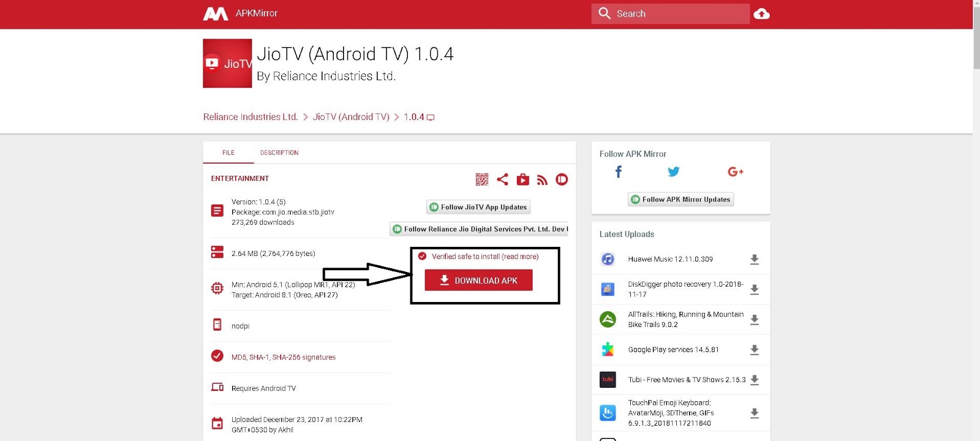This screenshot has height=441, width=980.
Task: Open the RSS feed icon
Action: (x=542, y=179)
